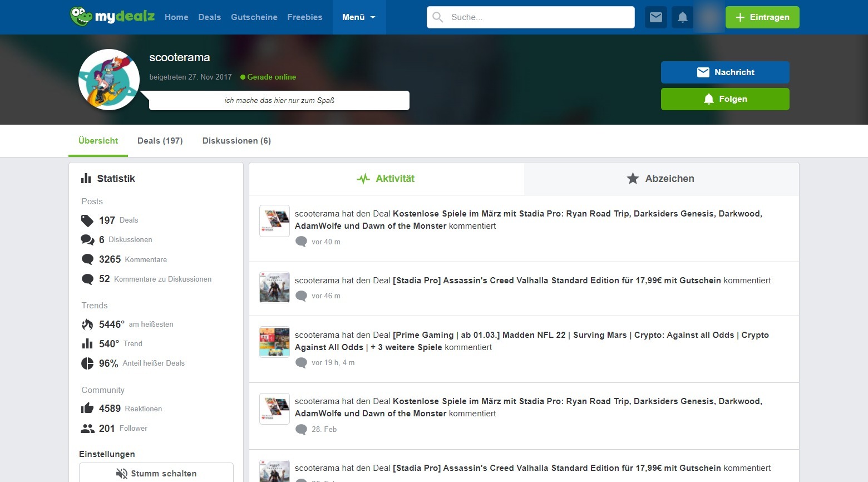Click the green Eintragen button
The width and height of the screenshot is (868, 482).
pos(762,17)
